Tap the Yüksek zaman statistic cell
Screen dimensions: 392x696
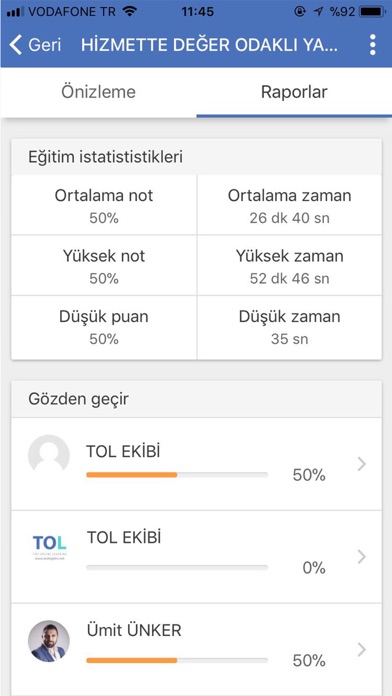click(289, 265)
